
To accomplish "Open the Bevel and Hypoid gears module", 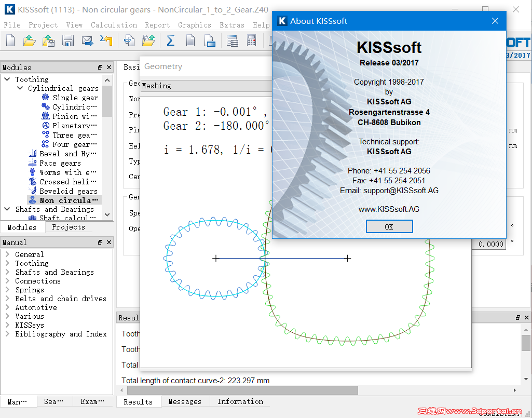I will [63, 154].
